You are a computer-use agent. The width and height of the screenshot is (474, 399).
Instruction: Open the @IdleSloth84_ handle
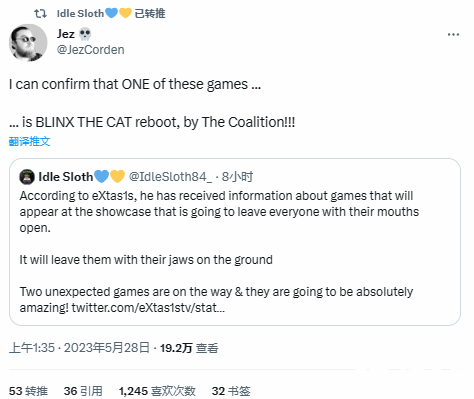click(x=170, y=177)
